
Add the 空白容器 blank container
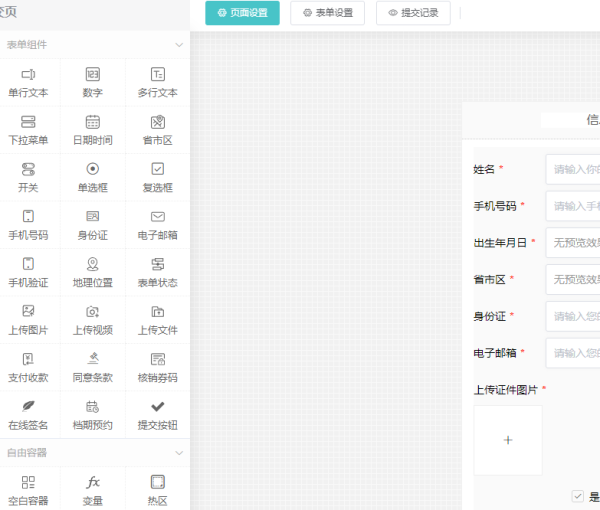28,491
